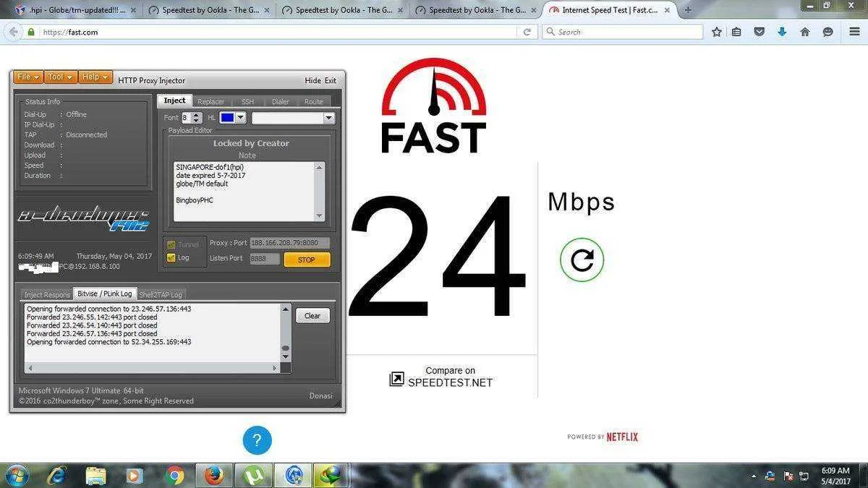This screenshot has height=488, width=868.
Task: Click the Pocket icon in Firefox toolbar
Action: point(759,32)
